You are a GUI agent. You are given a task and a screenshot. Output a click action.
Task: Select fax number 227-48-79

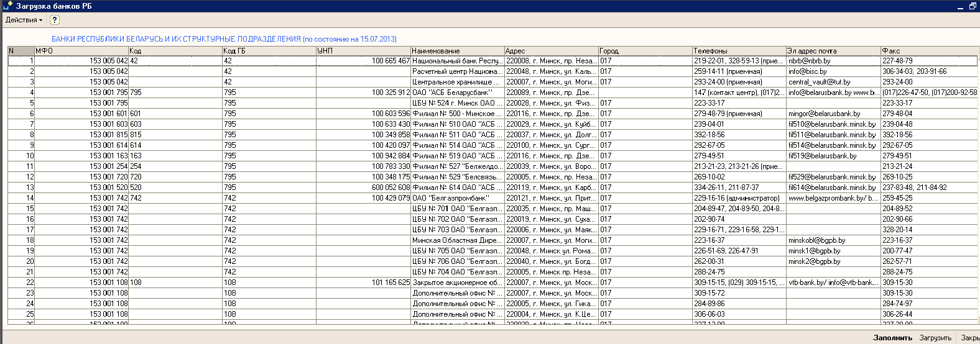(930, 61)
